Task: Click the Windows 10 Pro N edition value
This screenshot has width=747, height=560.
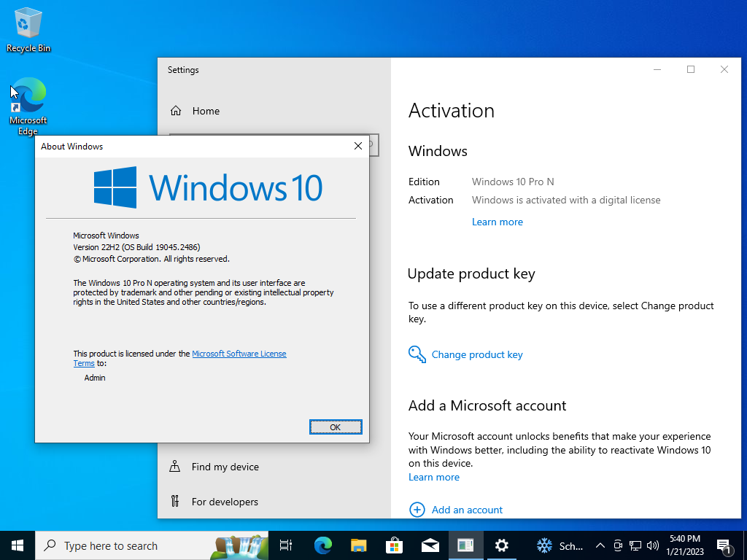Action: tap(513, 182)
